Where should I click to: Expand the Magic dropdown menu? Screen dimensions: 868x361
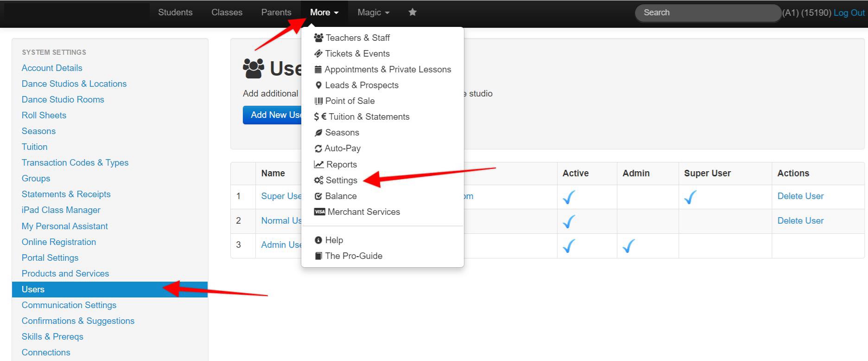click(373, 13)
